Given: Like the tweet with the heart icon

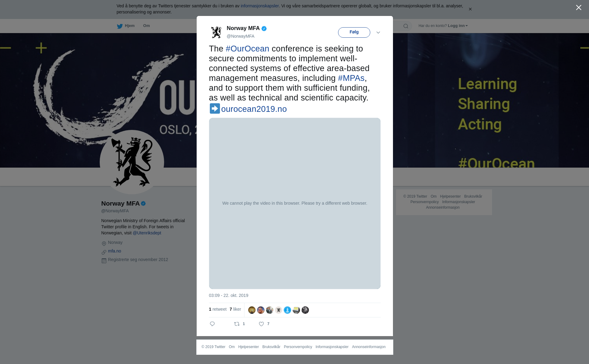Looking at the screenshot, I should click(261, 324).
